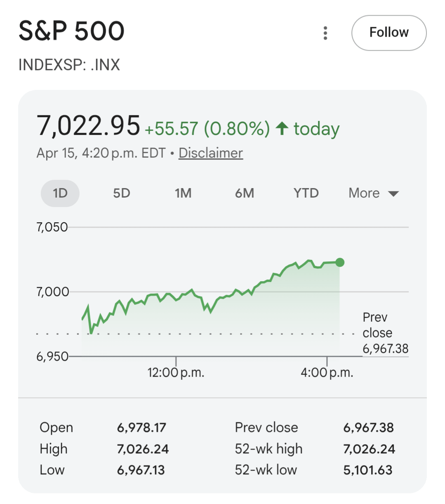Open the Disclaimer link
The width and height of the screenshot is (445, 504).
point(210,153)
